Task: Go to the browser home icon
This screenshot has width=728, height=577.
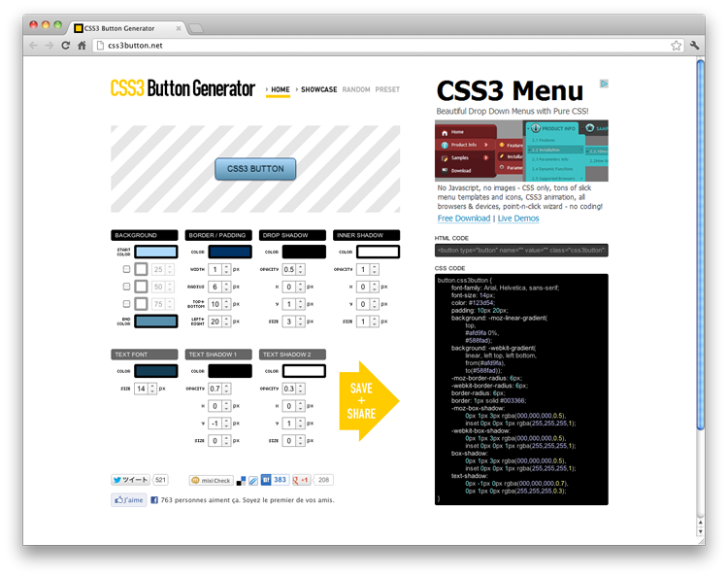Action: (x=82, y=46)
